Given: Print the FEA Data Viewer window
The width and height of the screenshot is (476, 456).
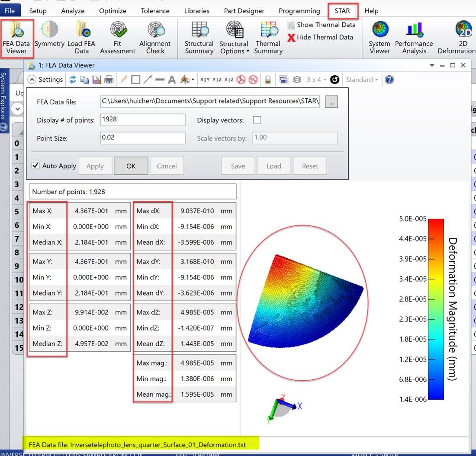Looking at the screenshot, I should 109,80.
